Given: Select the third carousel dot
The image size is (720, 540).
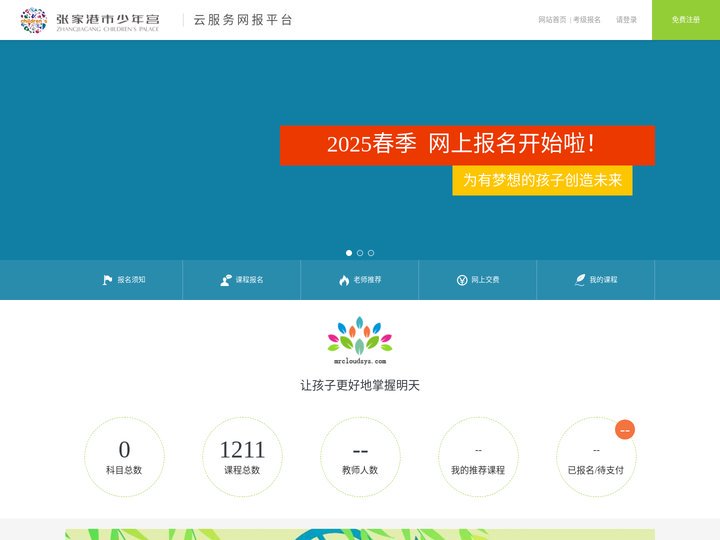Looking at the screenshot, I should click(x=371, y=253).
